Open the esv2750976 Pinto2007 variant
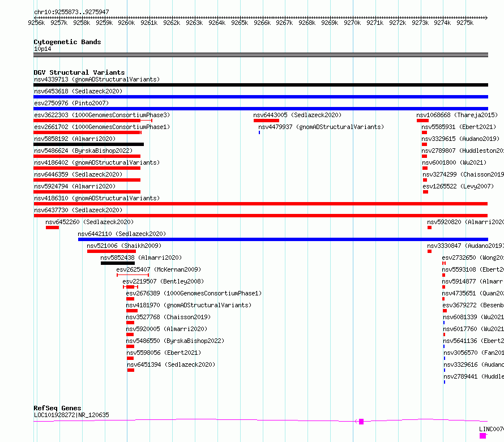Viewport: 504px width, 442px height. click(71, 103)
